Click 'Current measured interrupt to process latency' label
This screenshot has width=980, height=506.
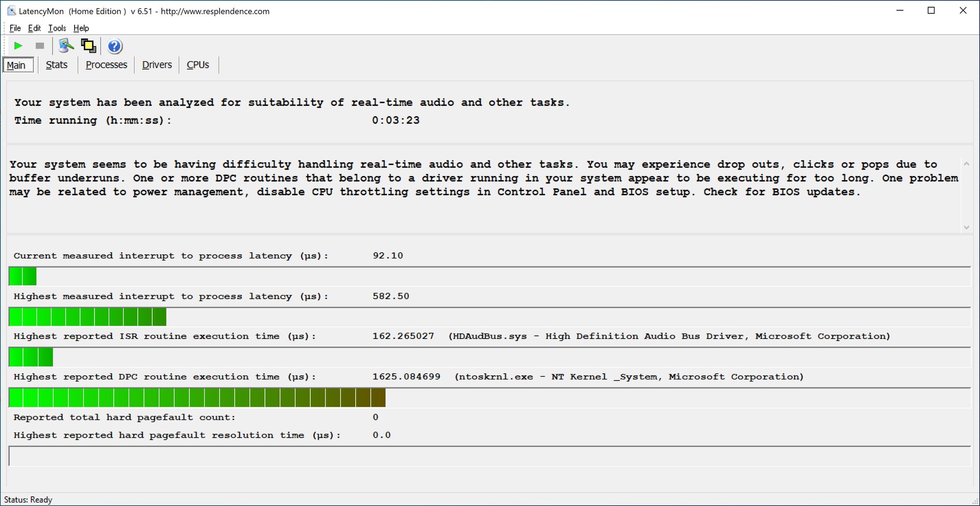pyautogui.click(x=171, y=256)
